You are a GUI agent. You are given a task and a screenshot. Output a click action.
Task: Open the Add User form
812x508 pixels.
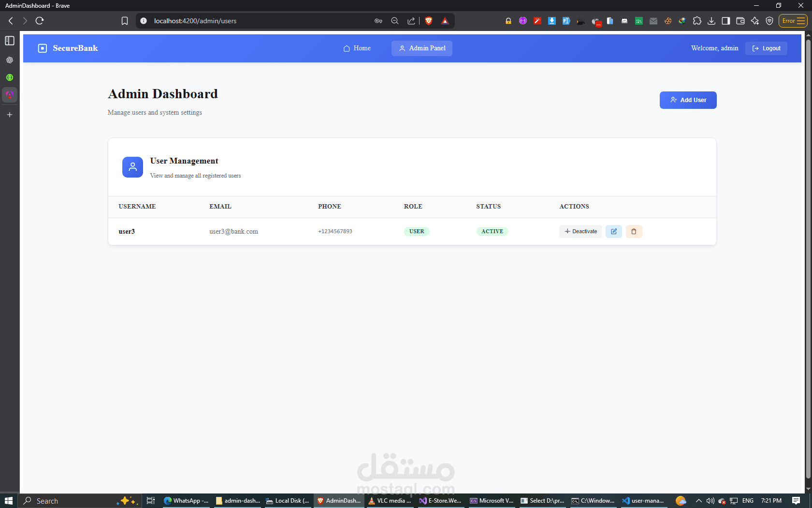[688, 100]
